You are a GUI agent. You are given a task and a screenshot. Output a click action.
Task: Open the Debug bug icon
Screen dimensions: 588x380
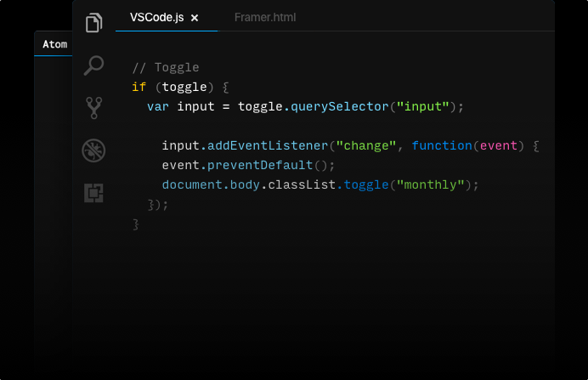[93, 150]
